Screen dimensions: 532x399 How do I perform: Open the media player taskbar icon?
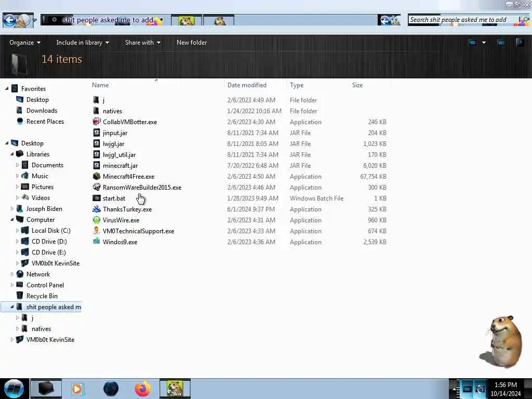click(x=77, y=389)
